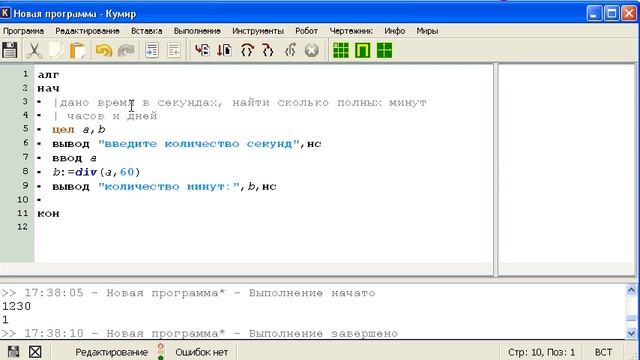640x360 pixels.
Task: Click the line 'ввод a'
Action: (75, 158)
